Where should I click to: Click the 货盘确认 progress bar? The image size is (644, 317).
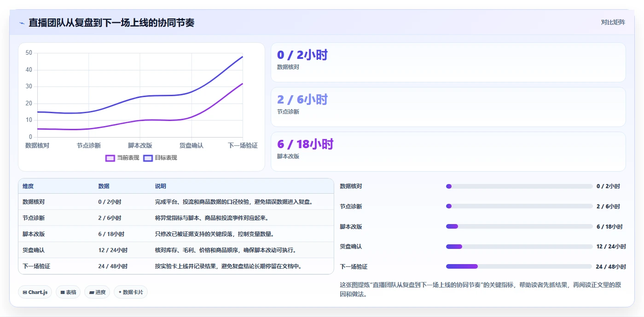(519, 247)
